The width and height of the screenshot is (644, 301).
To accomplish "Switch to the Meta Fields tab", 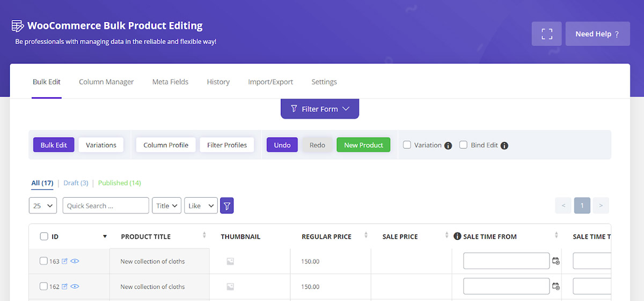I will 170,82.
